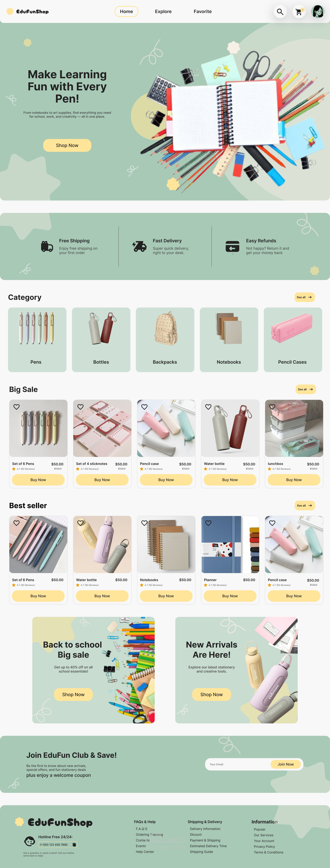Focus the Your Email input field
The width and height of the screenshot is (330, 868).
coord(238,764)
